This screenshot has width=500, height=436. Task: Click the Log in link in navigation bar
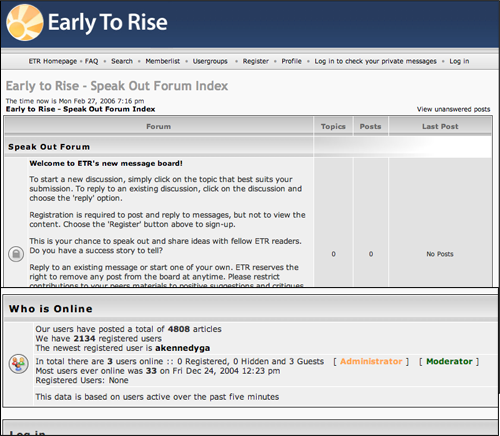coord(459,61)
